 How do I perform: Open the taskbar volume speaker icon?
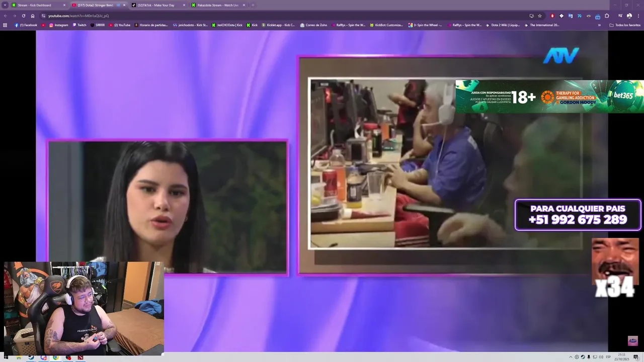(x=601, y=357)
